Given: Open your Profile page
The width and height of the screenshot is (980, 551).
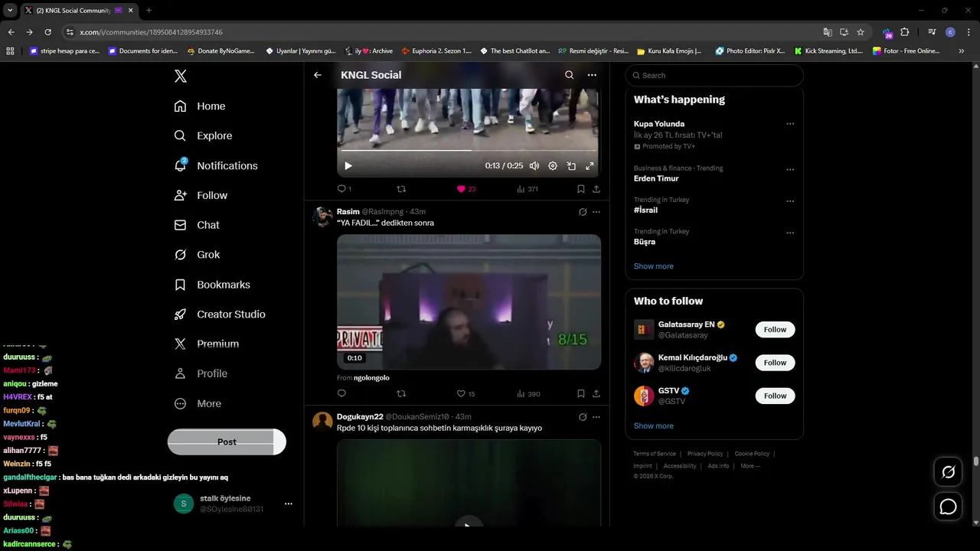Looking at the screenshot, I should [x=201, y=374].
